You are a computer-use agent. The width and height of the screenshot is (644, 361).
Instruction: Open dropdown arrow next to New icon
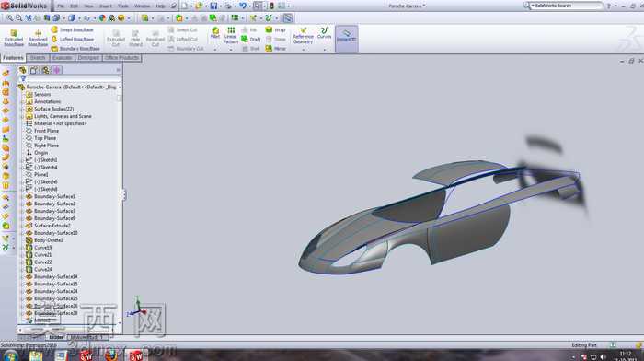pyautogui.click(x=191, y=6)
